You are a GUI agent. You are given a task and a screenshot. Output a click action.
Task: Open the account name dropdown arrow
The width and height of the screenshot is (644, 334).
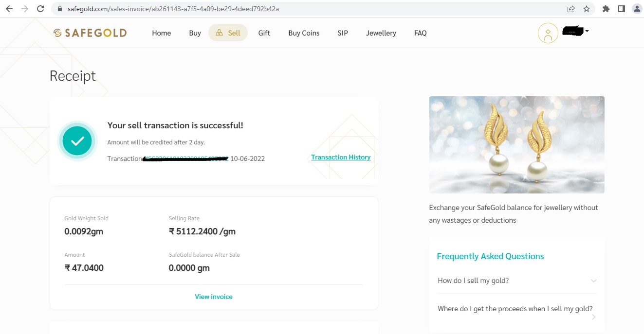point(587,31)
